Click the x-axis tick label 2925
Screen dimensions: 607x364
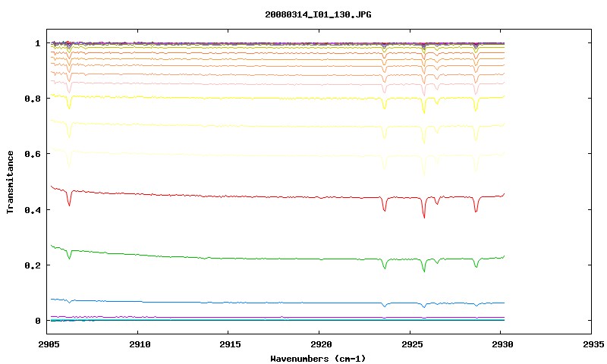(412, 344)
